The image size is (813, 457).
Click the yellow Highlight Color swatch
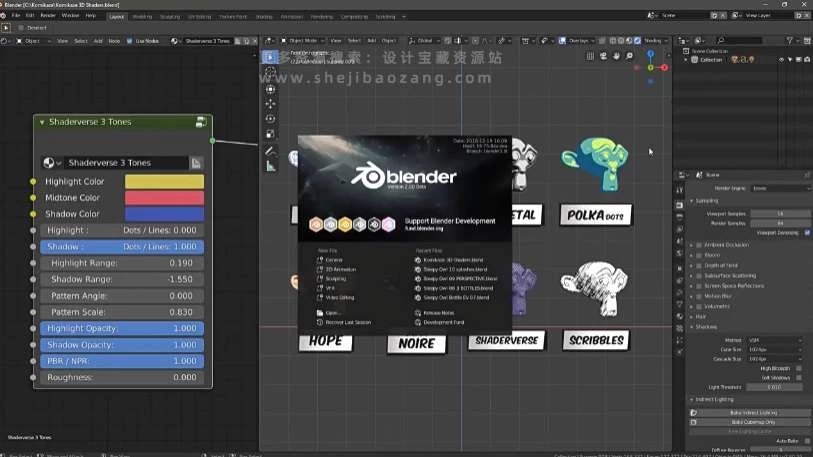pos(164,182)
